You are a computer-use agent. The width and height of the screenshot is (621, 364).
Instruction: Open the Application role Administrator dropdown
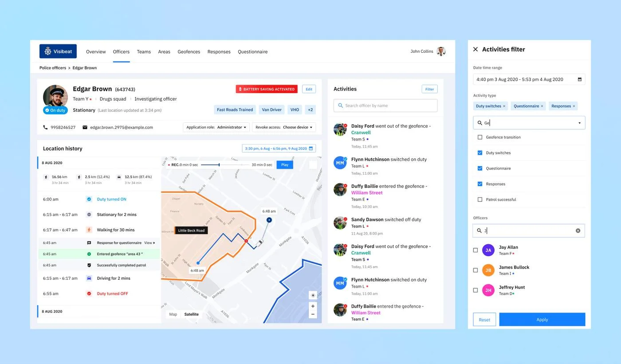(216, 127)
